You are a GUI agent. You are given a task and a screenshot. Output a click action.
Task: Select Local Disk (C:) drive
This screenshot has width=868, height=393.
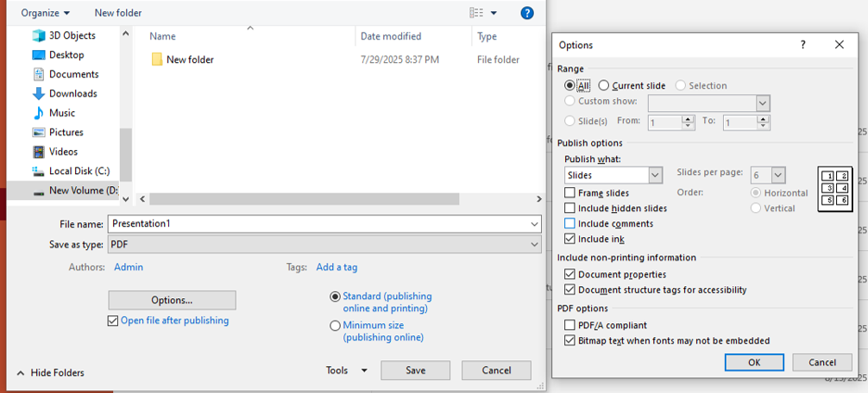coord(79,171)
